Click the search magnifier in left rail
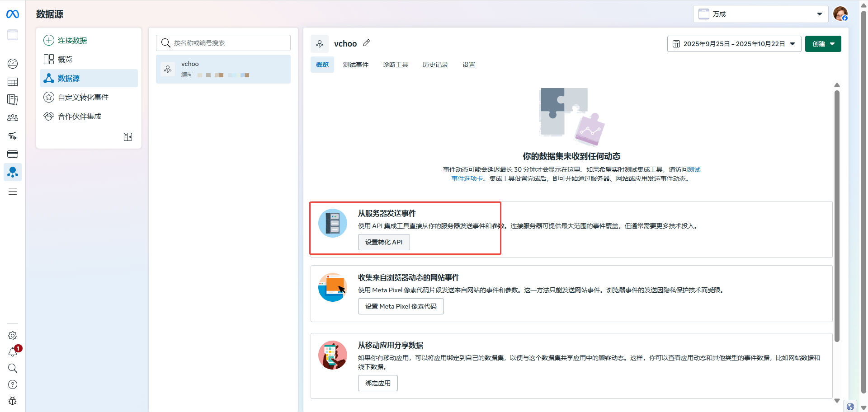Image resolution: width=868 pixels, height=412 pixels. (13, 368)
